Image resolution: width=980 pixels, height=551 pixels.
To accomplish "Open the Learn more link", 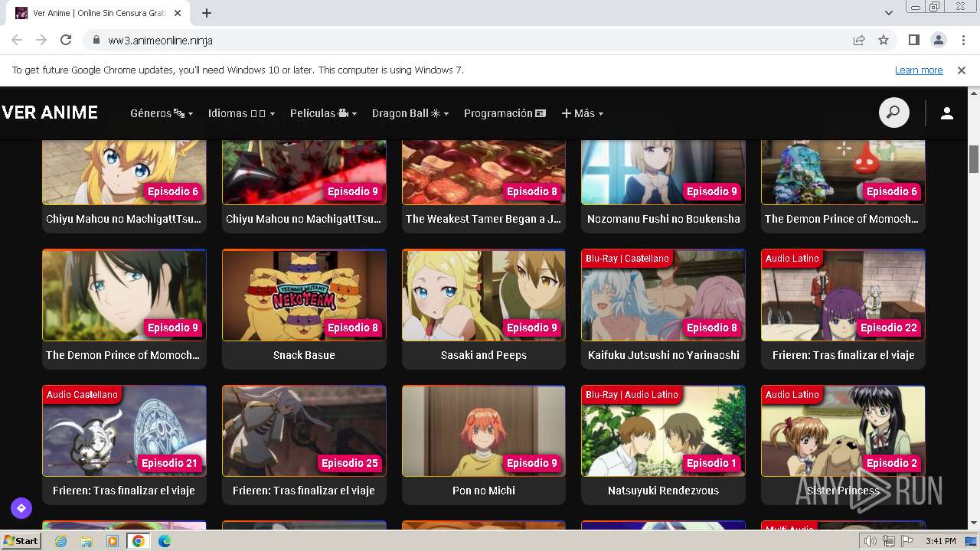I will (919, 70).
